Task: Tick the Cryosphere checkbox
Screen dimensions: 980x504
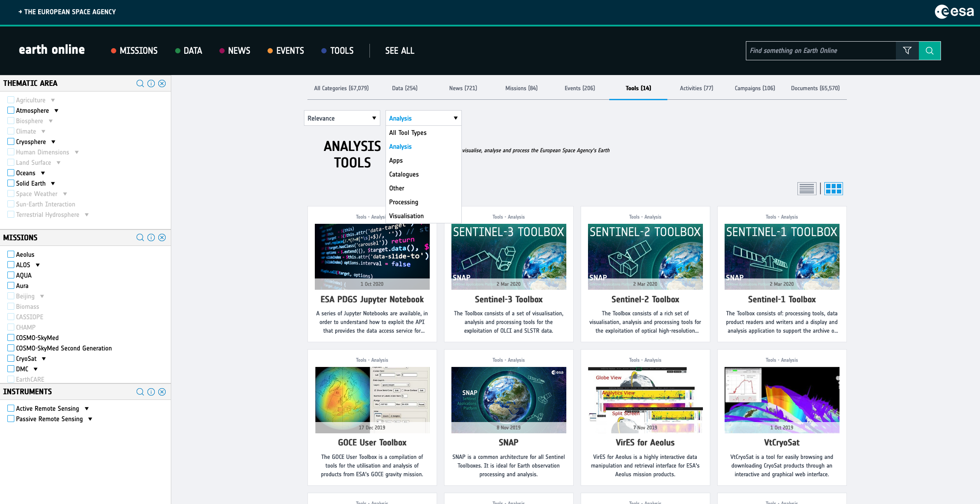Action: click(x=11, y=142)
